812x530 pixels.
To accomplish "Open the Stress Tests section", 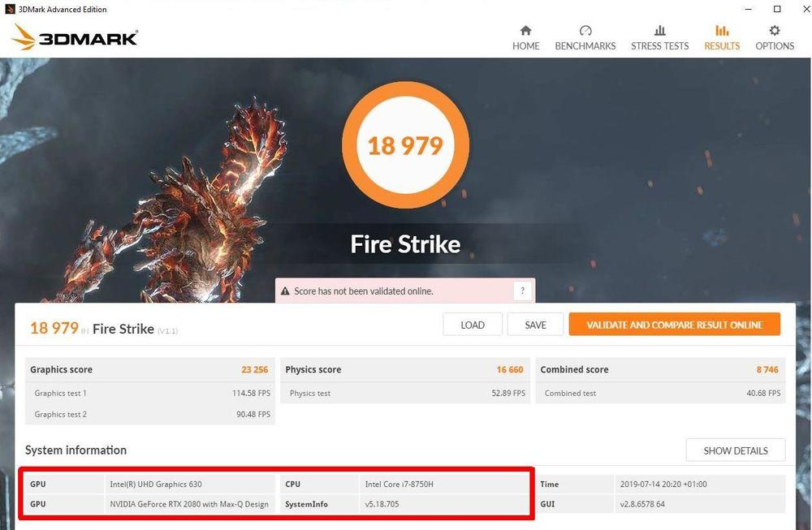I will 659,38.
